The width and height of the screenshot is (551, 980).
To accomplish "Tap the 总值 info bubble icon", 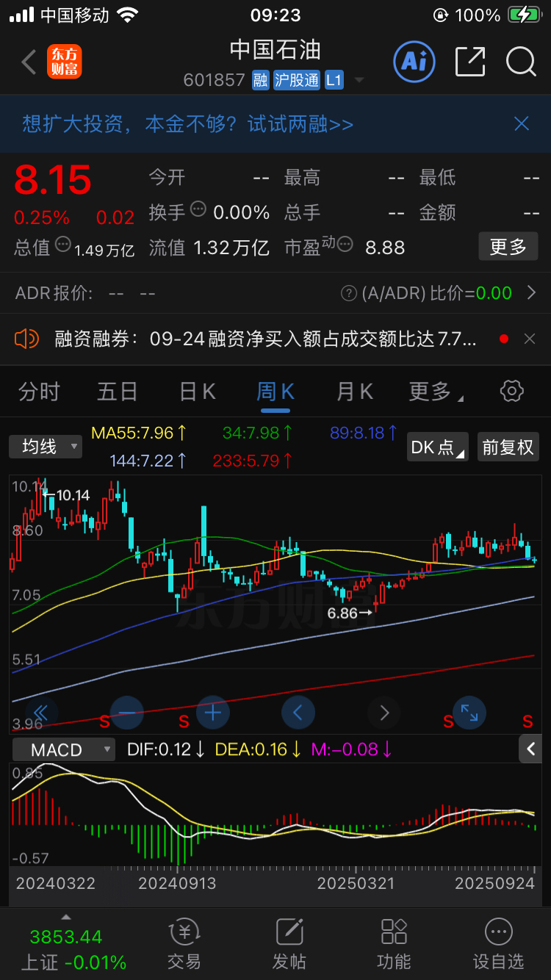I will pos(63,244).
